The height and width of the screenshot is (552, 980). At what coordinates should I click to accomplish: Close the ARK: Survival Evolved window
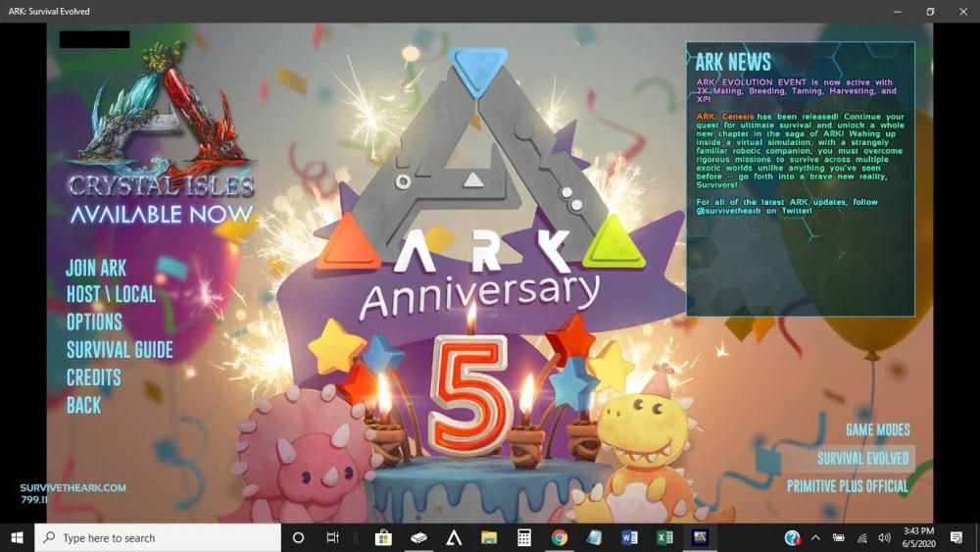click(963, 11)
